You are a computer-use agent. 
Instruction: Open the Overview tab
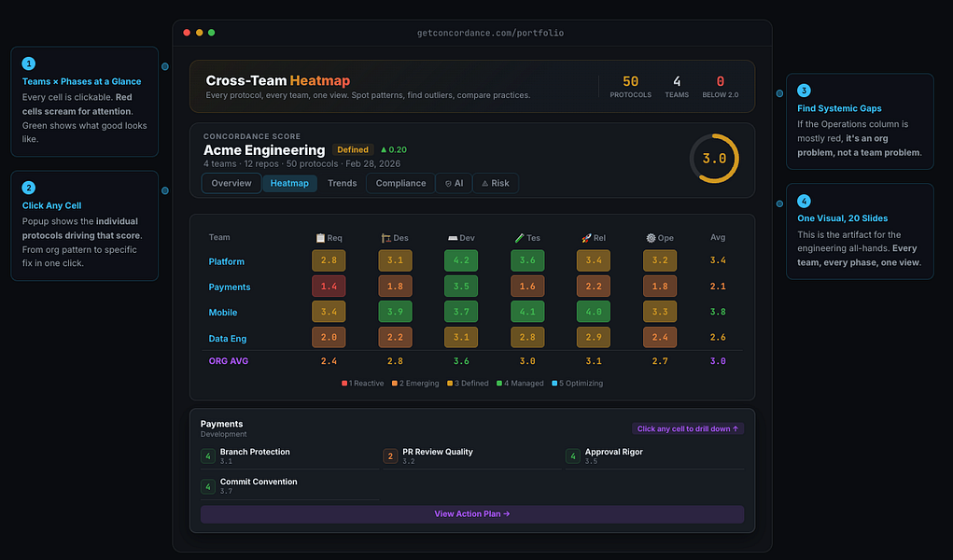(x=231, y=183)
